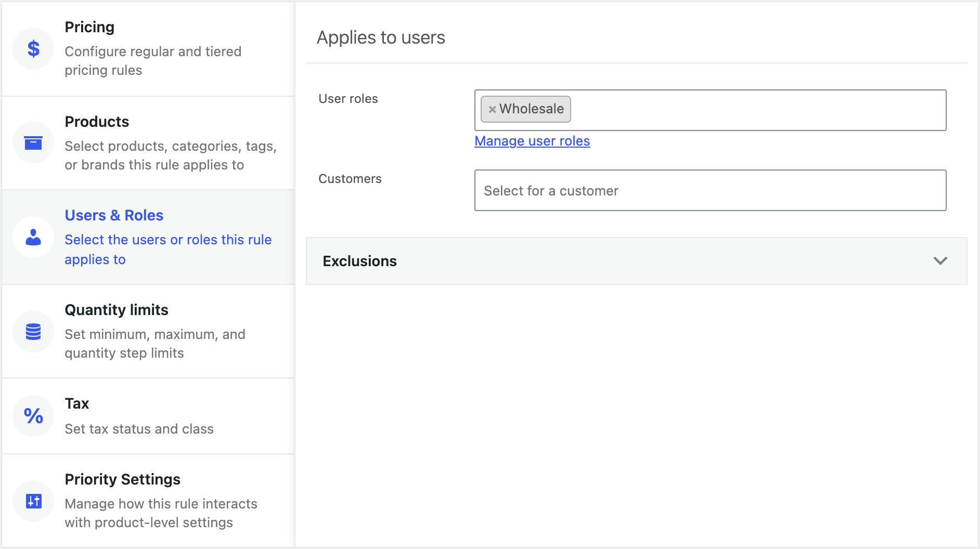Click the Priority Settings sliders icon
The height and width of the screenshot is (549, 980).
pos(33,501)
